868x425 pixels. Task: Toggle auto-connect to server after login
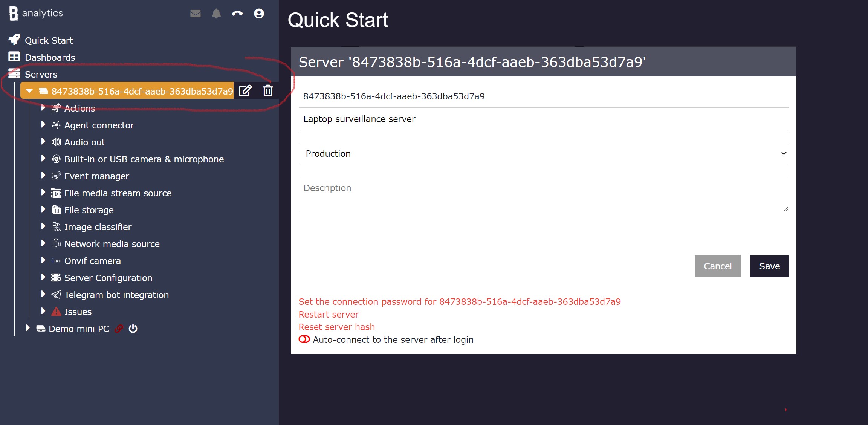tap(304, 339)
